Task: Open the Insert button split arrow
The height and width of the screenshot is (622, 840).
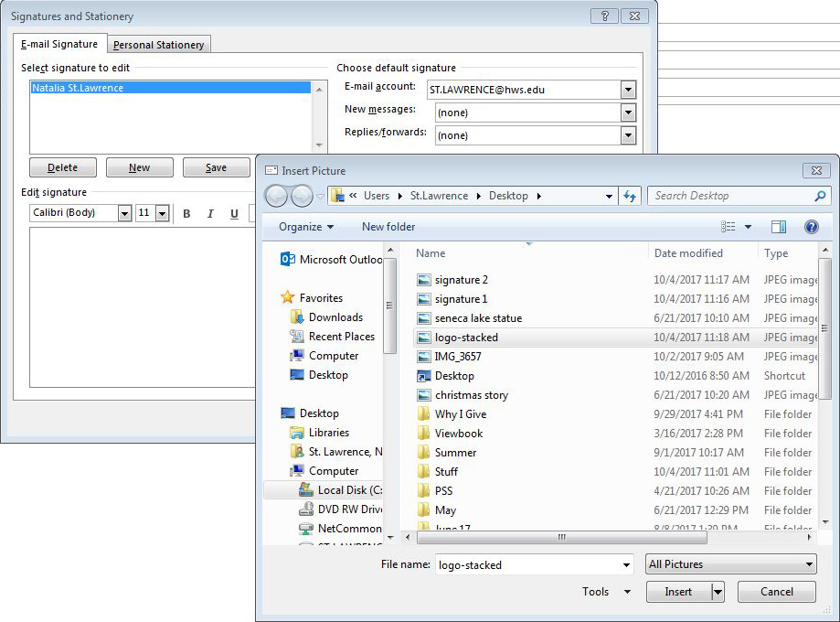Action: tap(718, 592)
